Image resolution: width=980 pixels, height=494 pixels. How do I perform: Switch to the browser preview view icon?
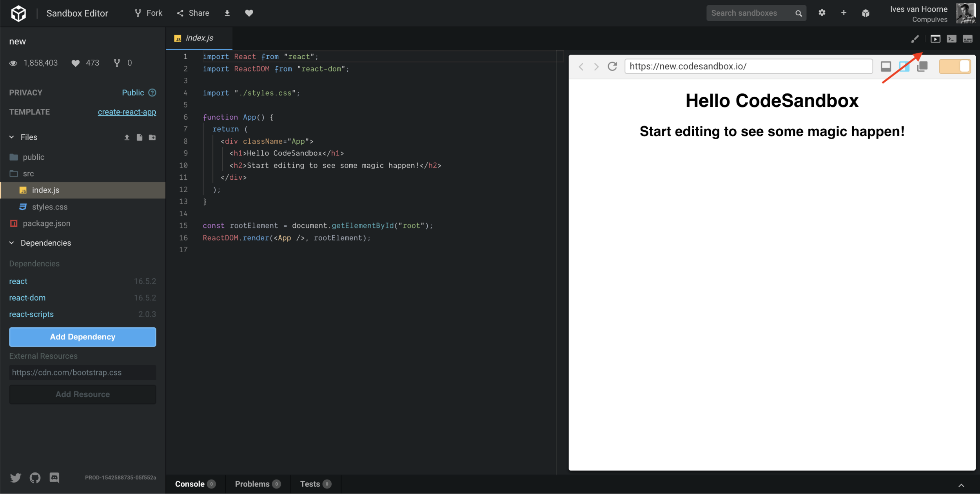(935, 39)
